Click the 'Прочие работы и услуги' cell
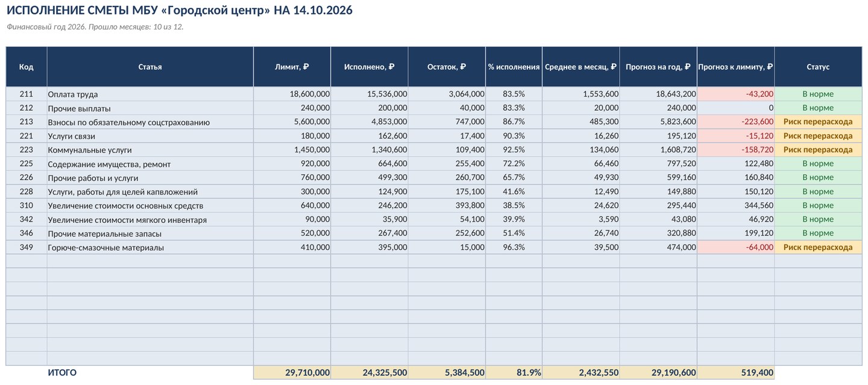The height and width of the screenshot is (385, 868). pyautogui.click(x=150, y=177)
